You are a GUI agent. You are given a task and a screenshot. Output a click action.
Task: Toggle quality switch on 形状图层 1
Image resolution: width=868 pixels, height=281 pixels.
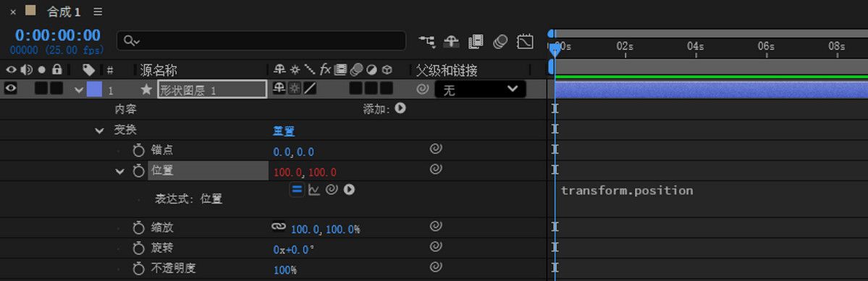tap(310, 88)
